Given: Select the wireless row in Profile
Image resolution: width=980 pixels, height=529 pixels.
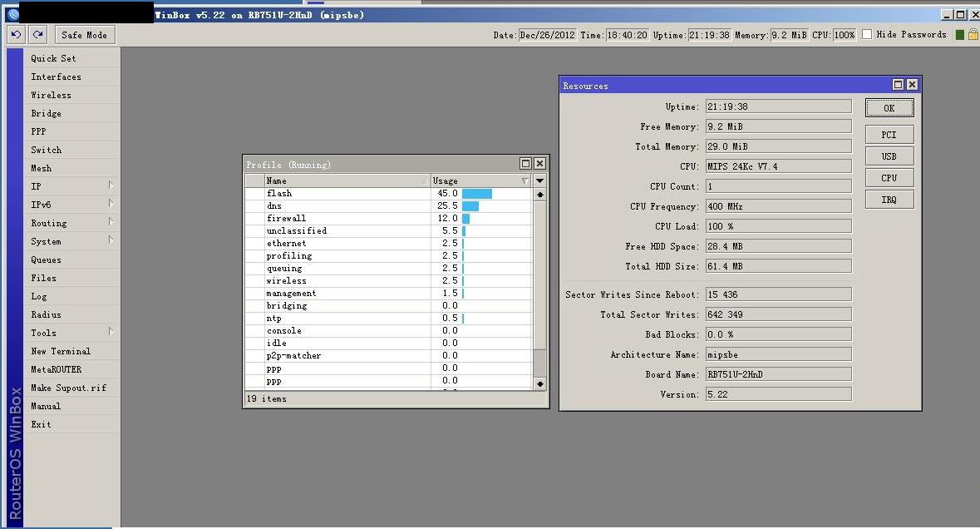Looking at the screenshot, I should (388, 281).
